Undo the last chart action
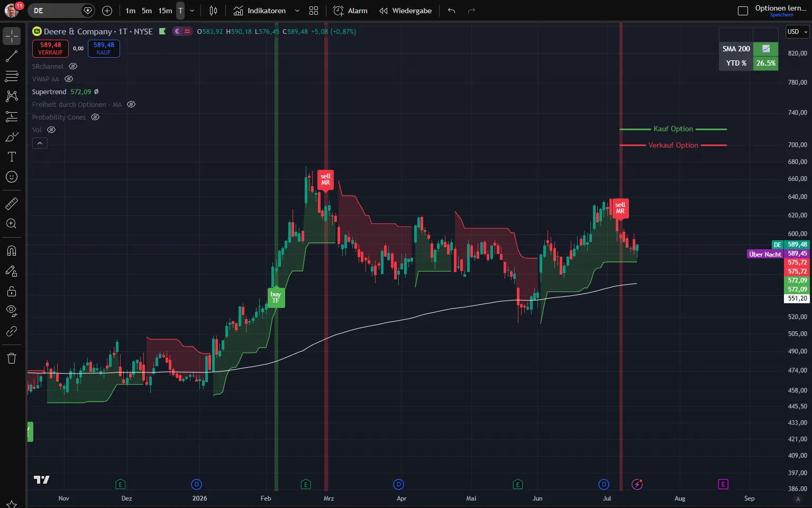 (451, 11)
